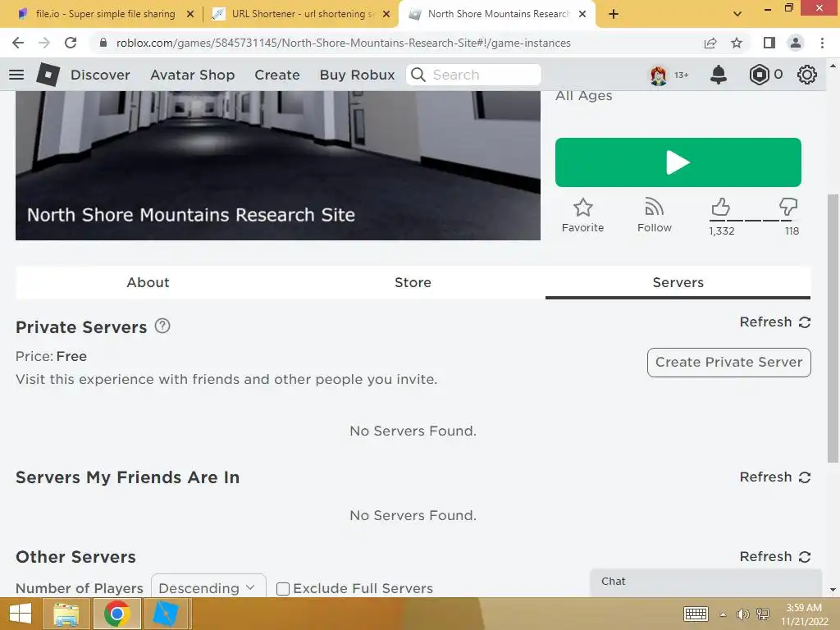Image resolution: width=840 pixels, height=630 pixels.
Task: Refresh the Private Servers list
Action: tap(774, 322)
